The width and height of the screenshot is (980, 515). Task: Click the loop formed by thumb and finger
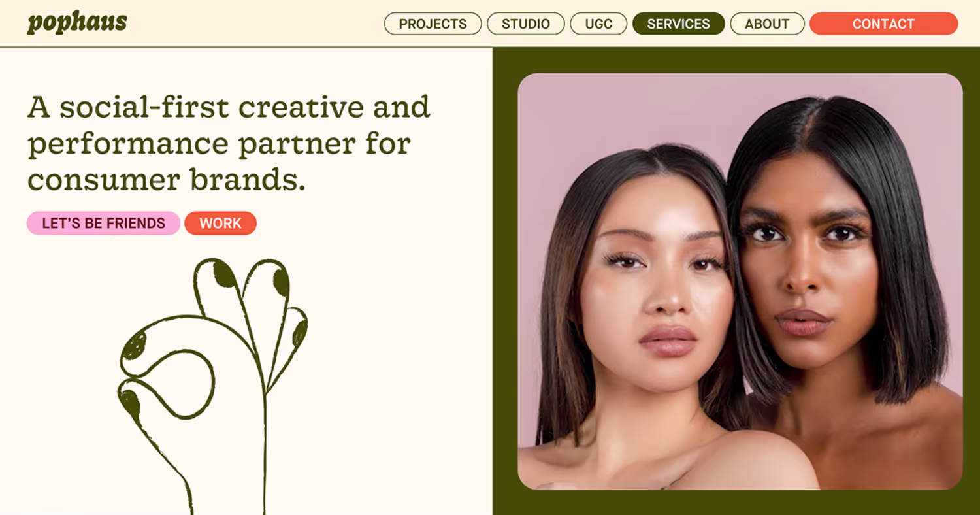coord(176,384)
